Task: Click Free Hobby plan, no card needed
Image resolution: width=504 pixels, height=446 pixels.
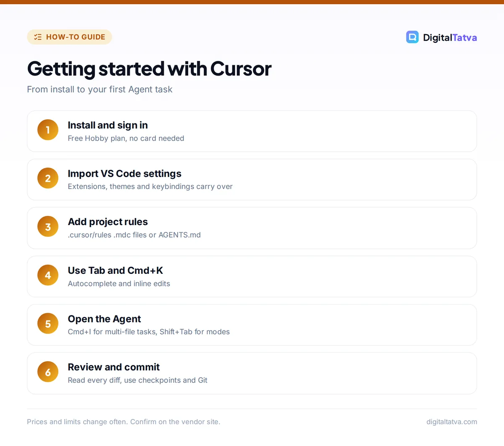Action: (126, 138)
